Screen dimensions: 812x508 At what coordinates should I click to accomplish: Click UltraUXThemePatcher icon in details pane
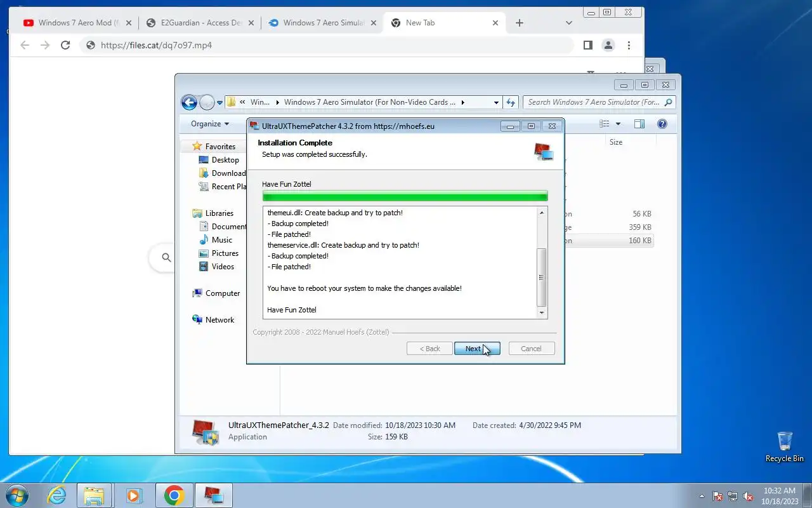pyautogui.click(x=206, y=431)
